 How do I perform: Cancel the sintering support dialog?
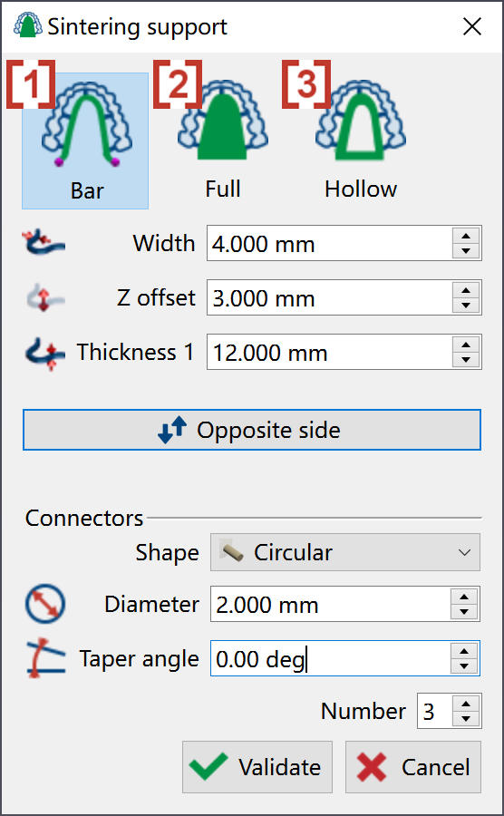pyautogui.click(x=413, y=767)
